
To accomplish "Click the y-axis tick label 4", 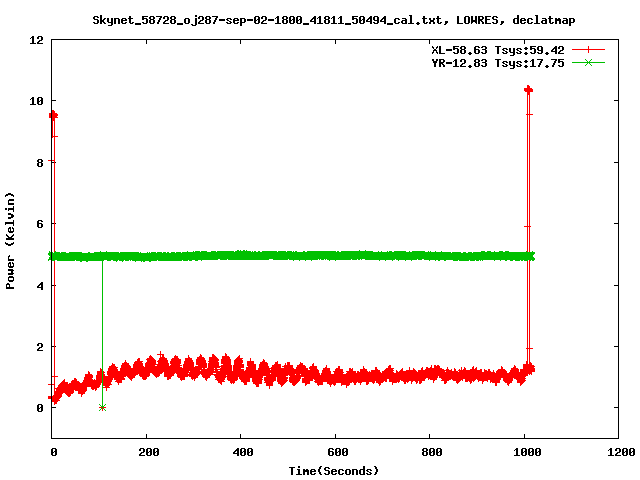I will tap(40, 286).
